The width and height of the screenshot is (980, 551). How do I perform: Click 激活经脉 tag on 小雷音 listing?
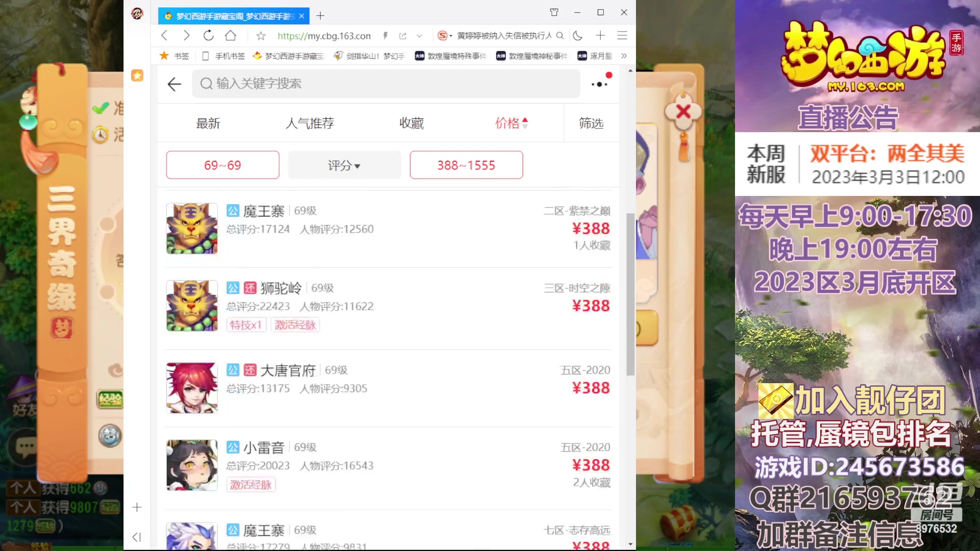click(x=251, y=485)
